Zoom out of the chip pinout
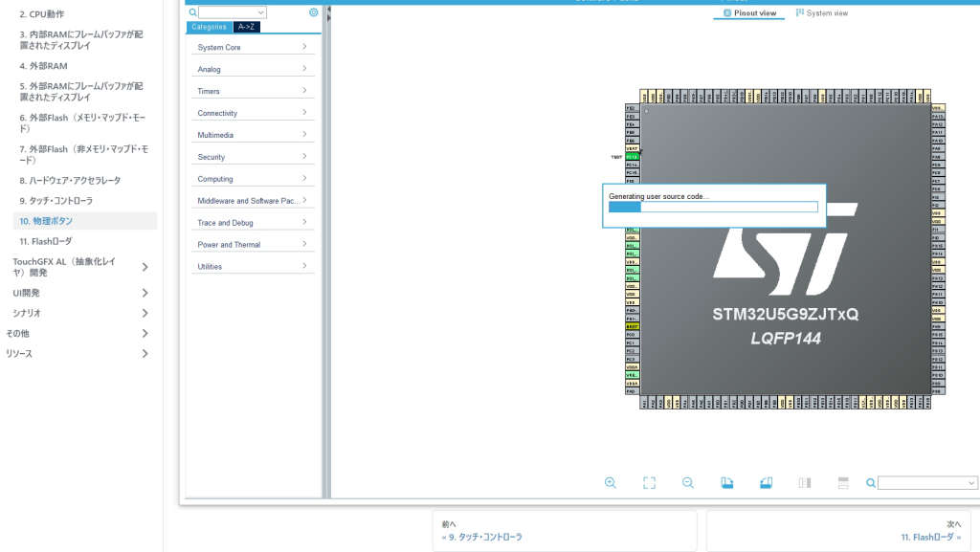 tap(688, 483)
